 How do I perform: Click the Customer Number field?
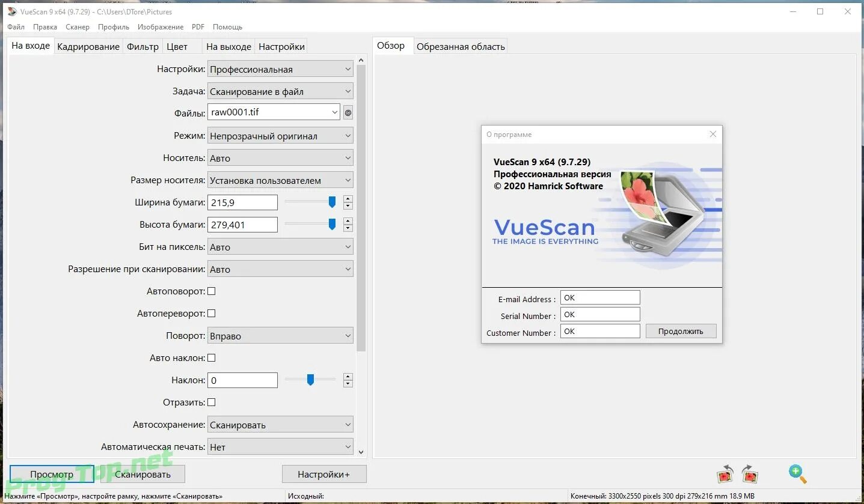[600, 331]
